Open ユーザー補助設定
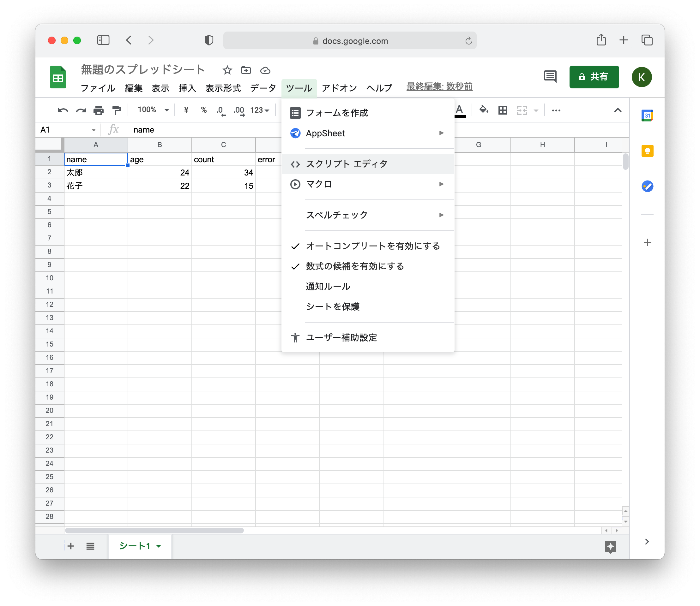 (x=368, y=337)
